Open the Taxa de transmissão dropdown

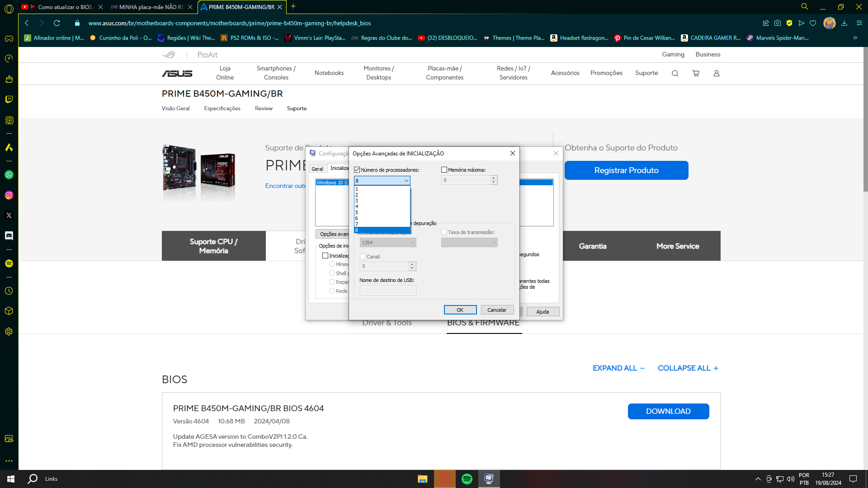469,243
